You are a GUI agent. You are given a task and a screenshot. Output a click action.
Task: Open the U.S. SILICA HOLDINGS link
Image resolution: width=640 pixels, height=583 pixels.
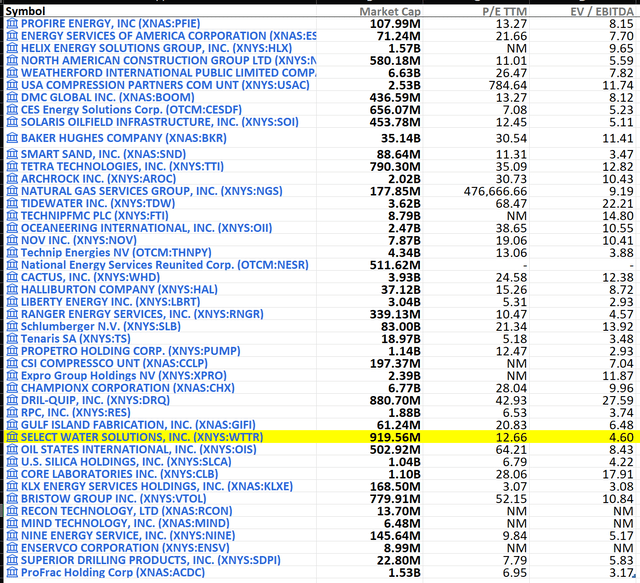(126, 462)
